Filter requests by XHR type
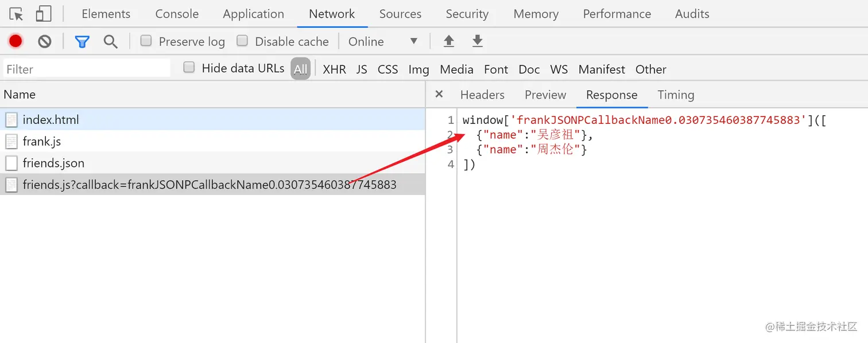868x343 pixels. [x=334, y=69]
